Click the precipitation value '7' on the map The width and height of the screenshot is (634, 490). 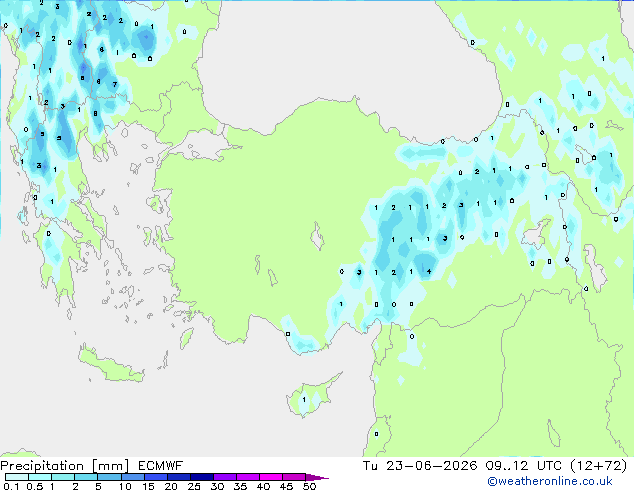(115, 84)
